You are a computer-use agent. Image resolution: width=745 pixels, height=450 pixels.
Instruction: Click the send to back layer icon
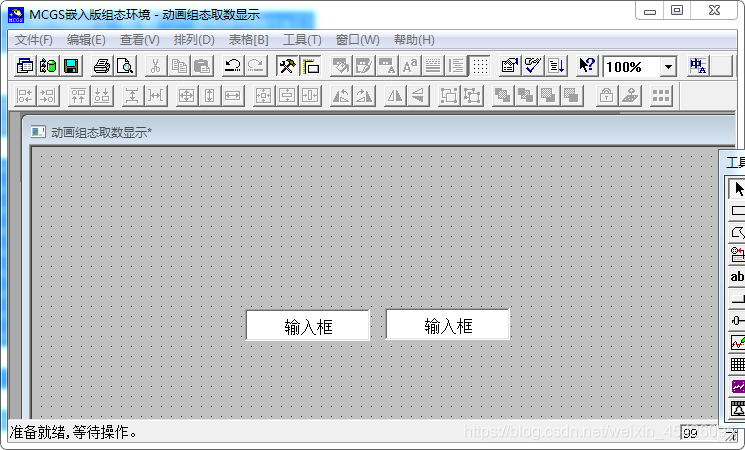click(525, 96)
